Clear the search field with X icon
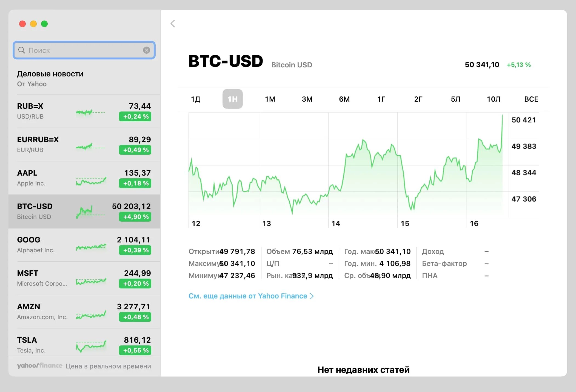 coord(147,50)
